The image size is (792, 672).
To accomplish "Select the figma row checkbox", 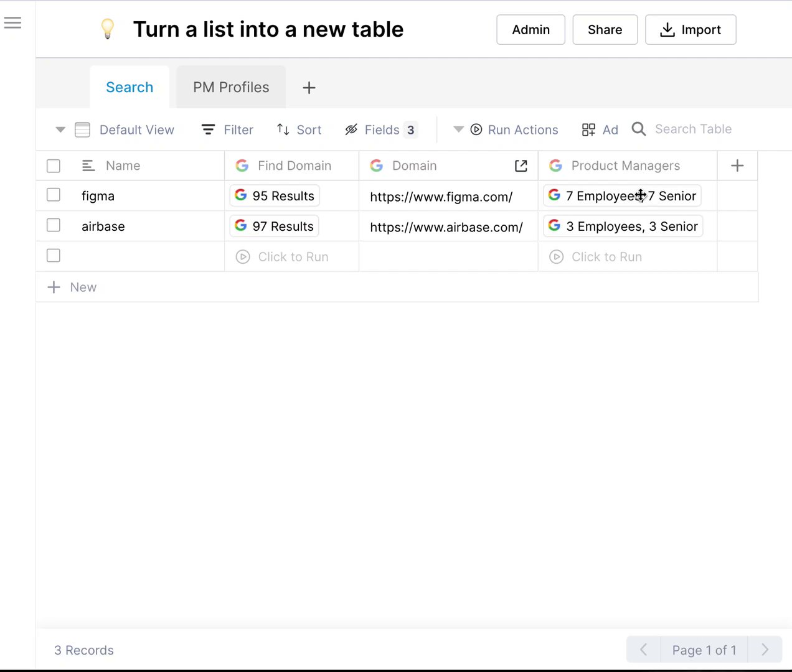I will pos(54,195).
